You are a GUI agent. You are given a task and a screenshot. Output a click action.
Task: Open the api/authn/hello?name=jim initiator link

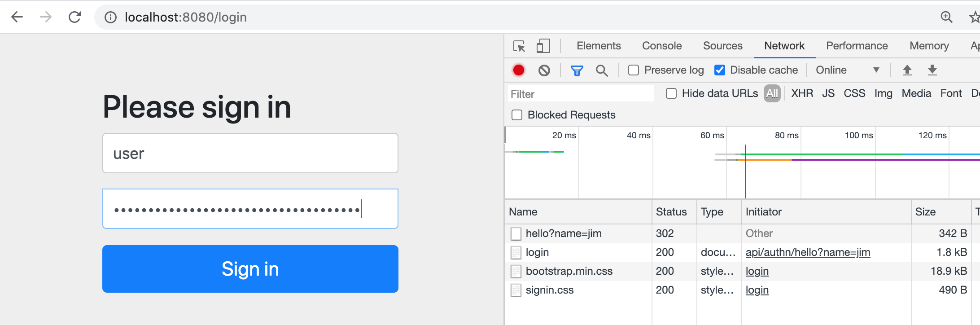(x=808, y=252)
